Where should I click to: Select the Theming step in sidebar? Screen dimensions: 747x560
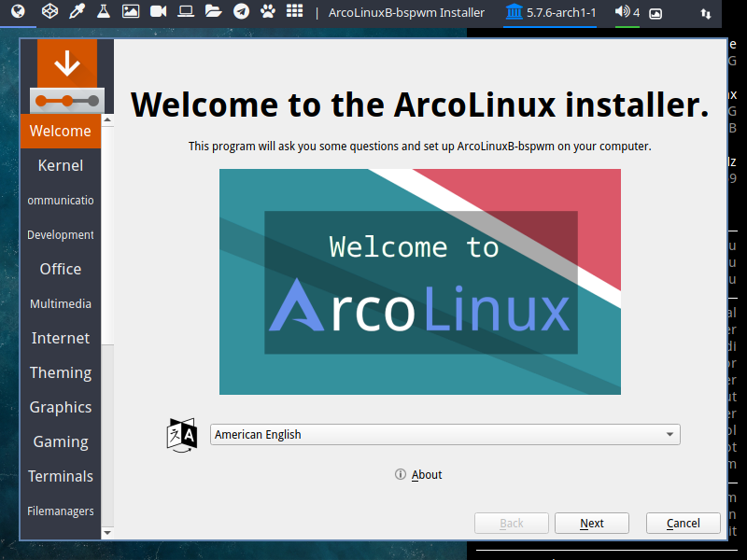coord(61,372)
